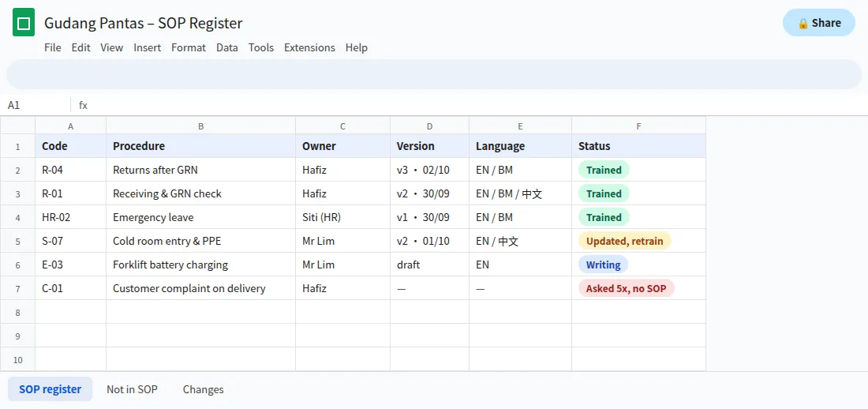Open the File menu

[53, 47]
